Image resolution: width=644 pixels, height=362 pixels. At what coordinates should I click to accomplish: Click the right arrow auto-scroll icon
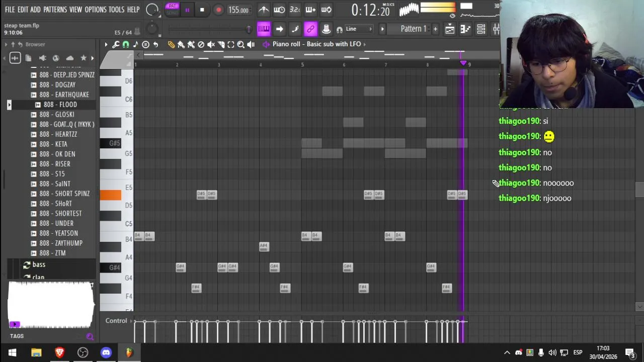click(x=279, y=29)
